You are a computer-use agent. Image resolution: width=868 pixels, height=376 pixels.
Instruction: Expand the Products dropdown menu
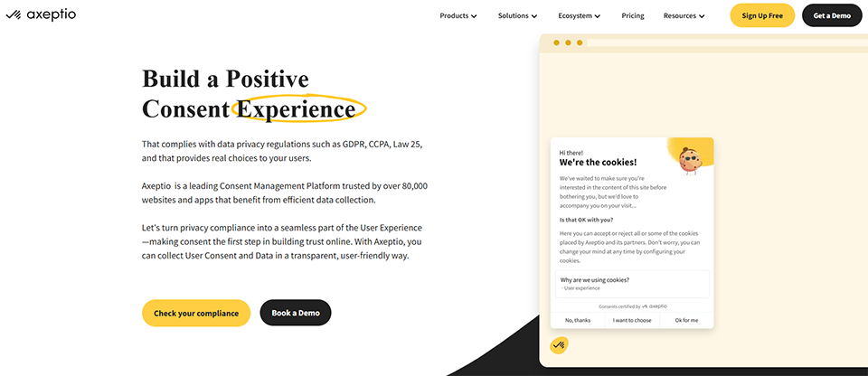(458, 15)
